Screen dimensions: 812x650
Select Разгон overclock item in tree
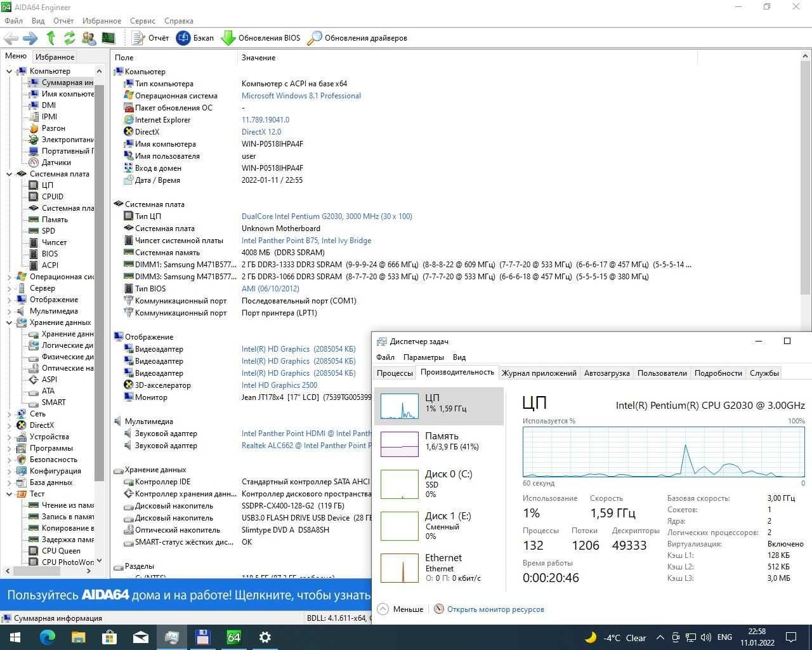tap(53, 128)
